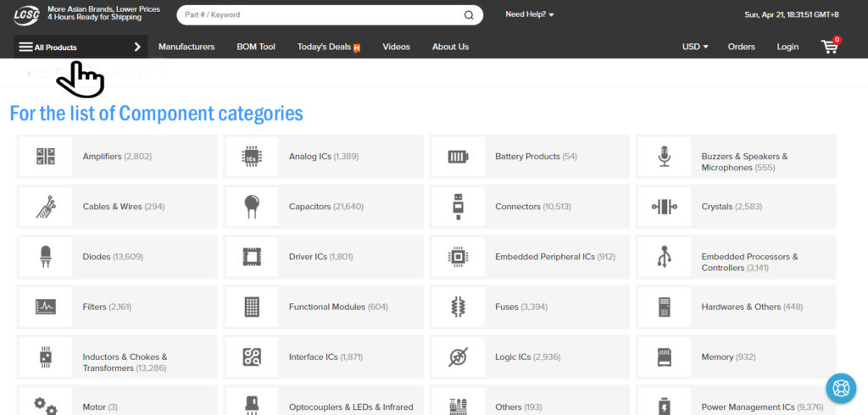
Task: Open Others (193) category link
Action: 518,407
